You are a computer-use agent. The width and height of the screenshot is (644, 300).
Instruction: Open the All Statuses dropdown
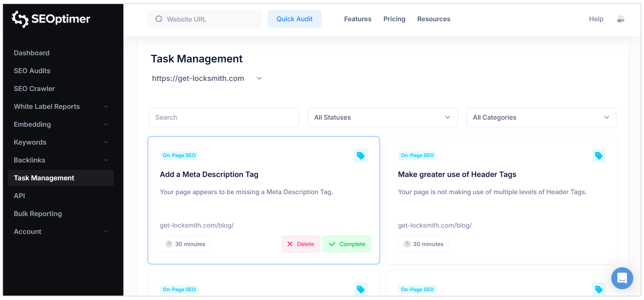(383, 117)
